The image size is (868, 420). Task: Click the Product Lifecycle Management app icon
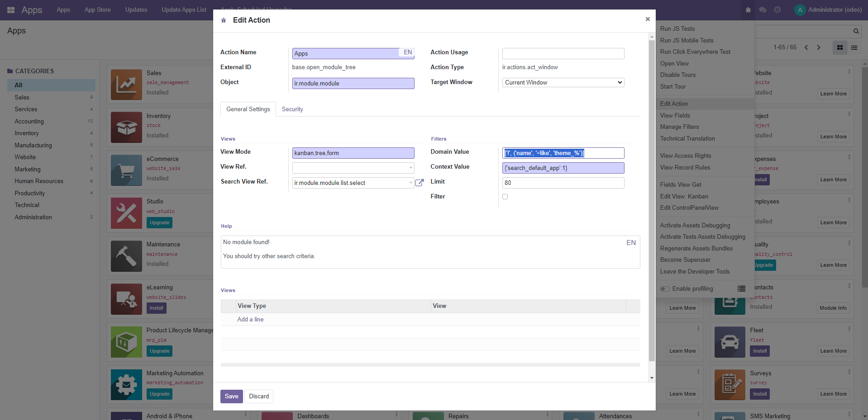(x=126, y=342)
